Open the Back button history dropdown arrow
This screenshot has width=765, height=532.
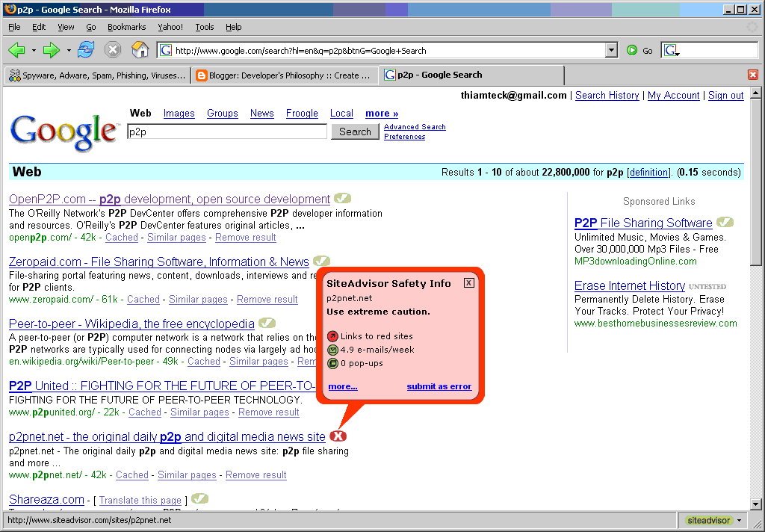coord(34,50)
